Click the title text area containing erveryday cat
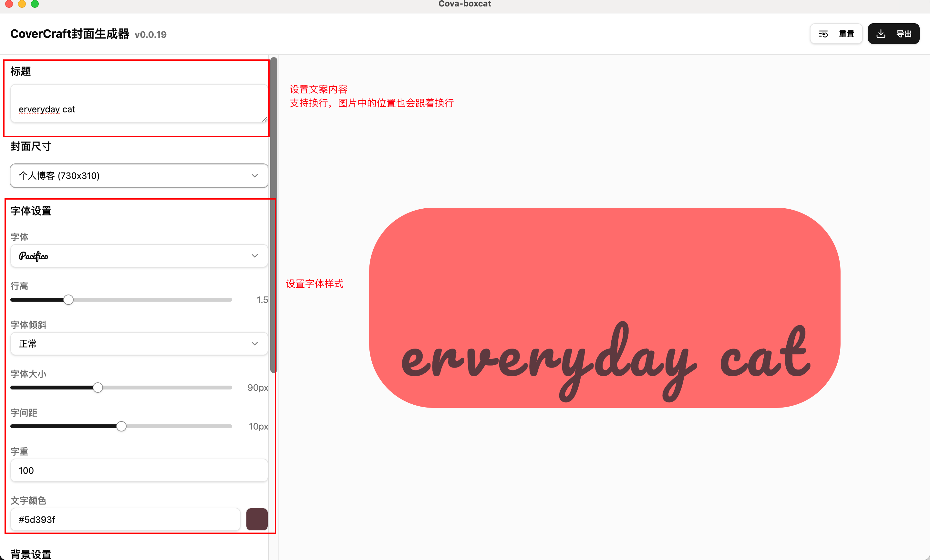The height and width of the screenshot is (560, 930). pyautogui.click(x=139, y=103)
